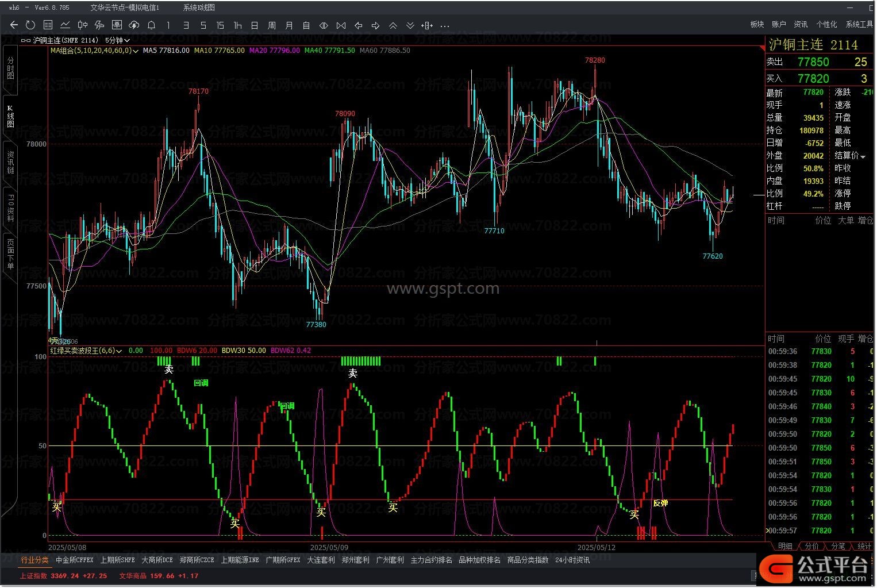This screenshot has height=588, width=877.
Task: Click the 沪铜主连 contract link icon
Action: 26,40
